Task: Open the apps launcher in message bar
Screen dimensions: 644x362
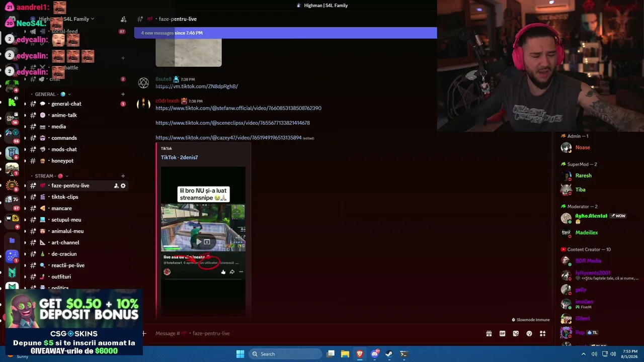Action: [542, 333]
